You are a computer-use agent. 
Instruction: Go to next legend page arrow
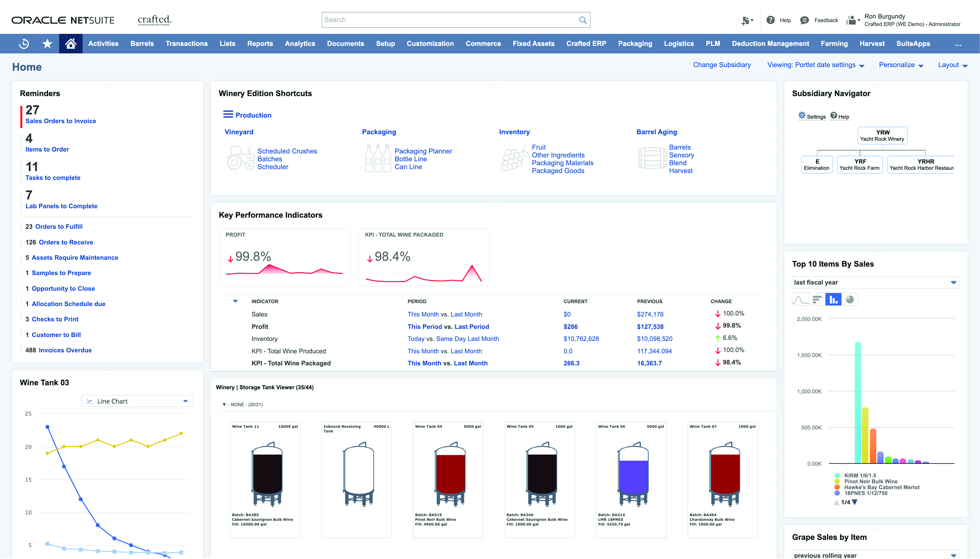(x=854, y=502)
